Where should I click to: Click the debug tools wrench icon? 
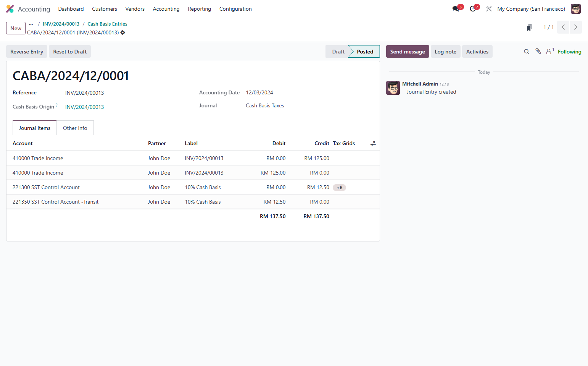(x=489, y=9)
